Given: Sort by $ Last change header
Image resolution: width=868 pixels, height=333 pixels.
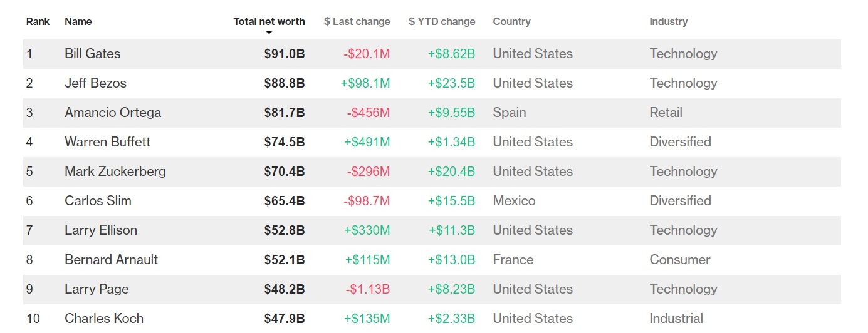Looking at the screenshot, I should (357, 21).
